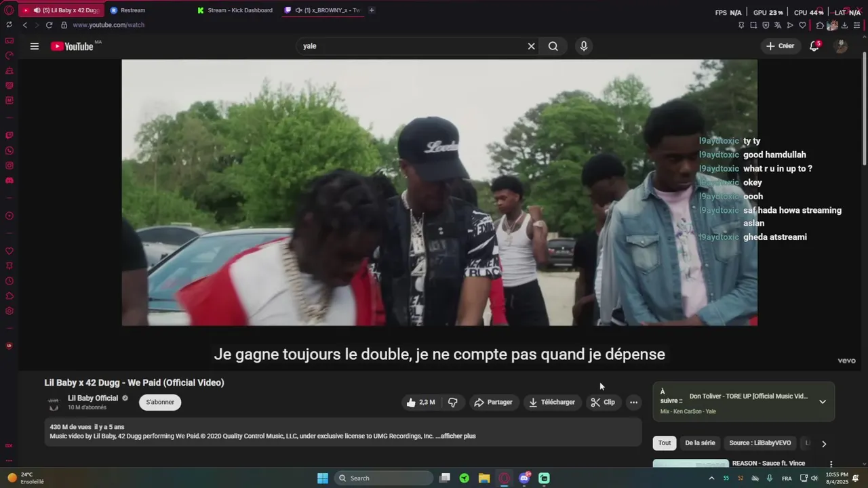The image size is (868, 488).
Task: Open the player icon in toolbar
Action: tap(790, 25)
